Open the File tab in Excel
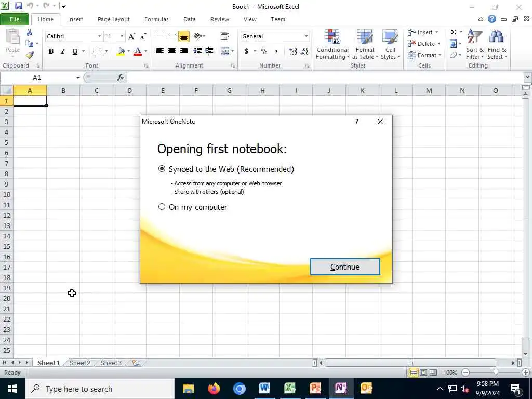532x399 pixels. click(x=15, y=19)
